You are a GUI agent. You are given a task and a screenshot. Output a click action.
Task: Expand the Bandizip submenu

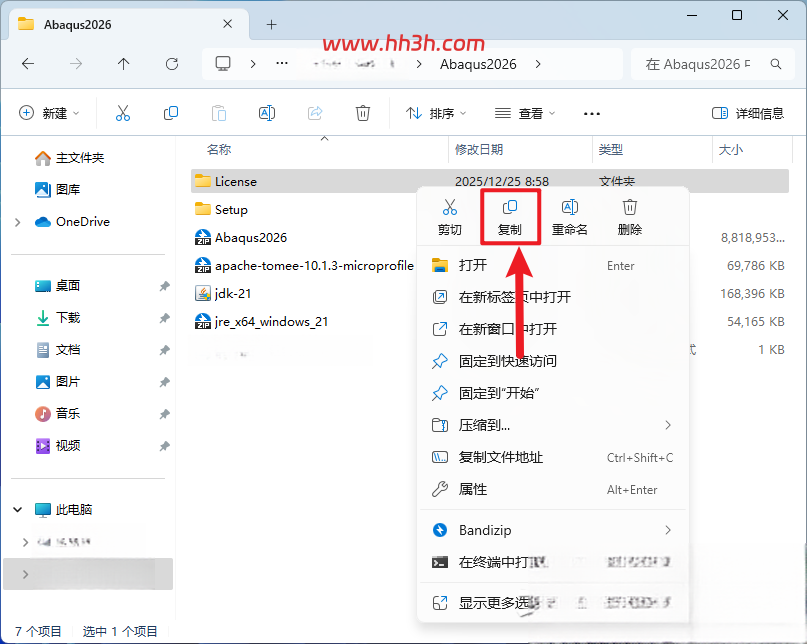pos(668,530)
